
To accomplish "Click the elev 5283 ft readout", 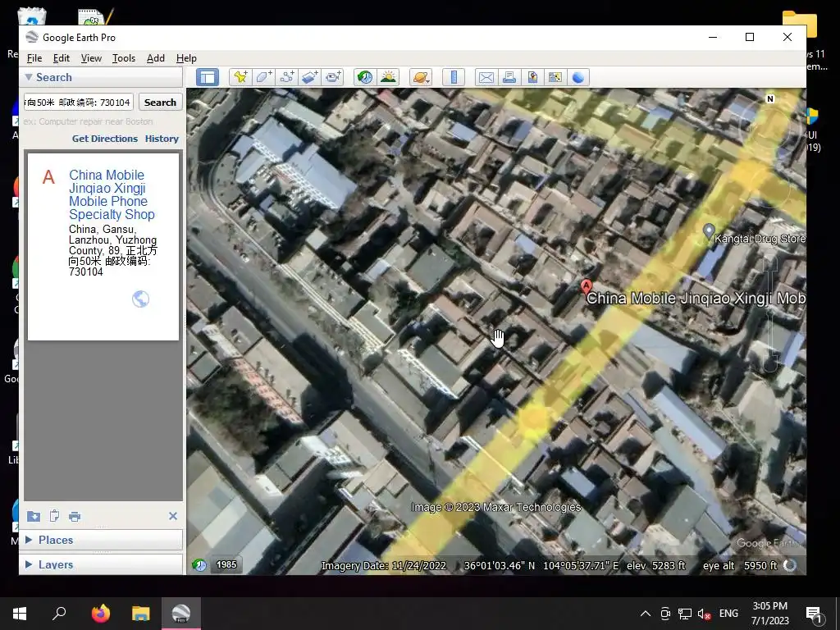I will 655,566.
